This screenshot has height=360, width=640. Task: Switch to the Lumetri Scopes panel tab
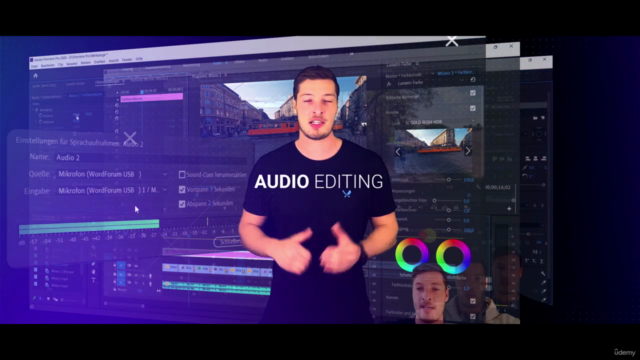click(76, 84)
